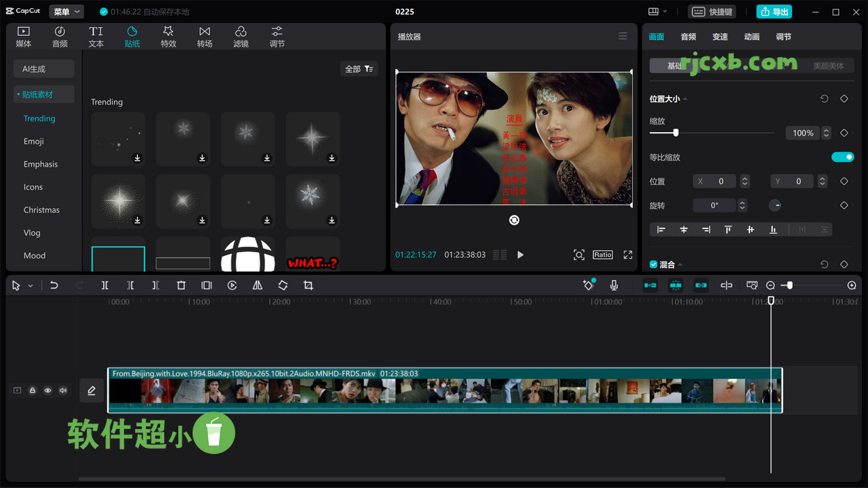Screen dimensions: 868x488
Task: Toggle the 混合 blend checkbox
Action: (x=652, y=264)
